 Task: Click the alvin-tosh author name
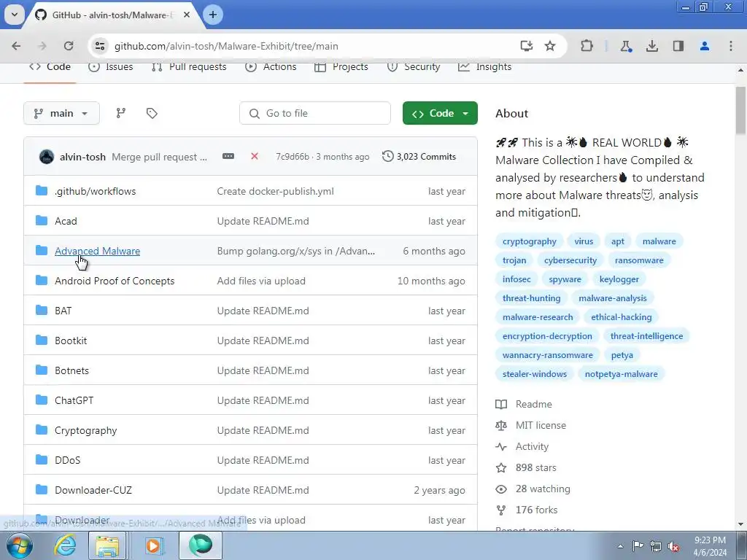point(82,157)
